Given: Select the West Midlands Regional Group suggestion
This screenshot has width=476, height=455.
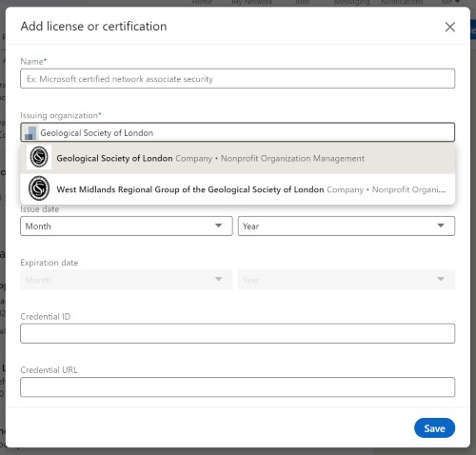Looking at the screenshot, I should coord(237,189).
